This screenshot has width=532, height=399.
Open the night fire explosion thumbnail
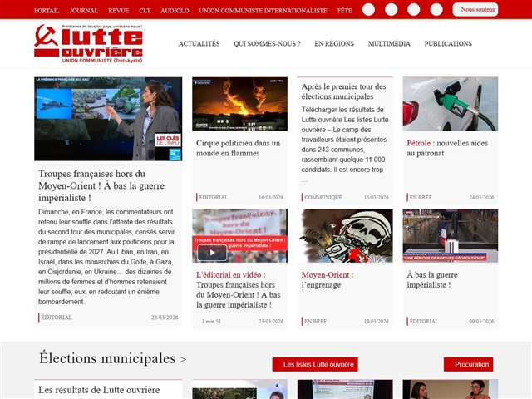click(239, 104)
